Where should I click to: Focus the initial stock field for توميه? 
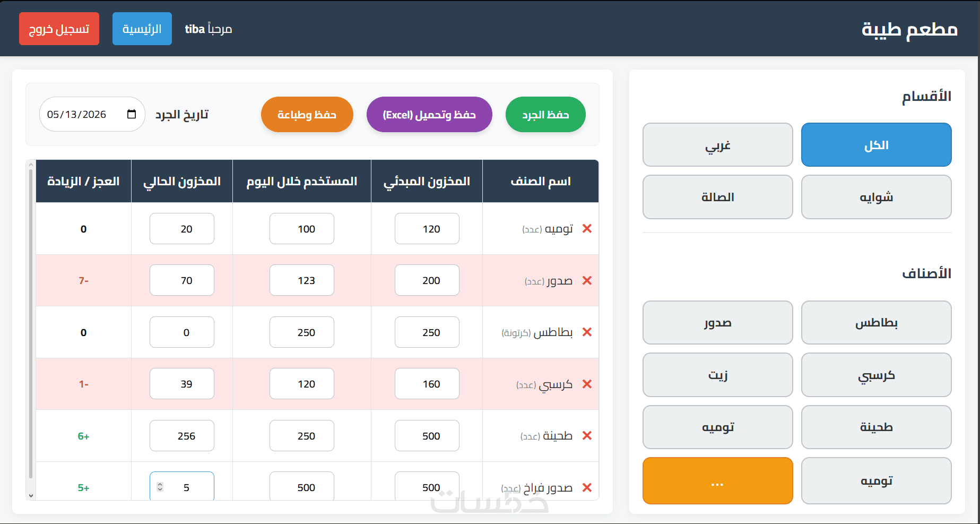[x=427, y=229]
